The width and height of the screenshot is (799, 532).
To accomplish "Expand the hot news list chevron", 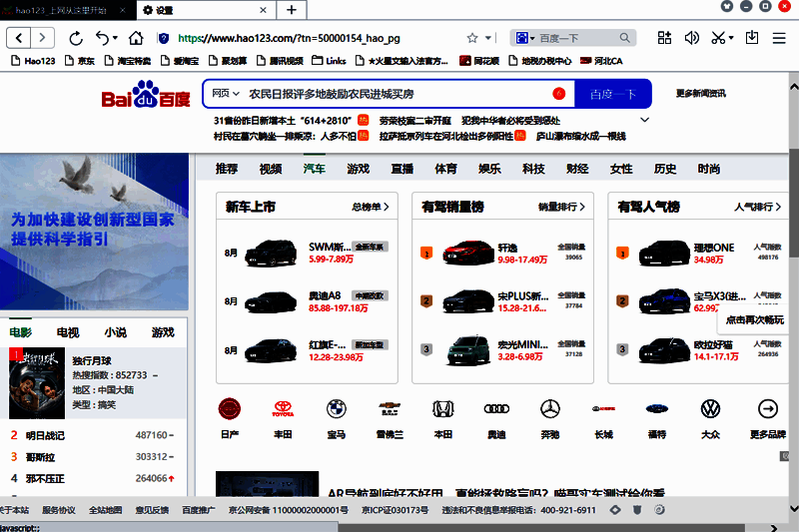I will [644, 120].
